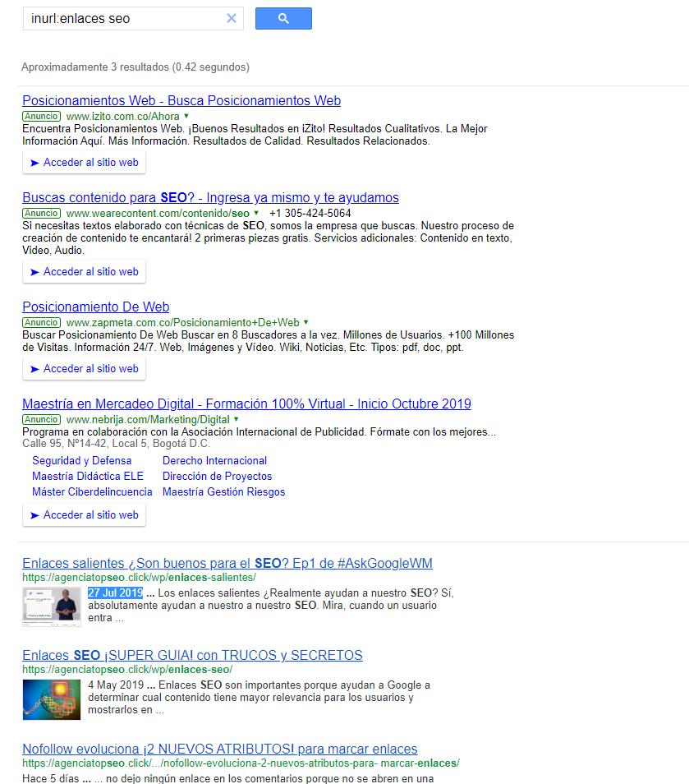
Task: Open dropdown arrow beside nebrija.com URL
Action: pos(237,419)
